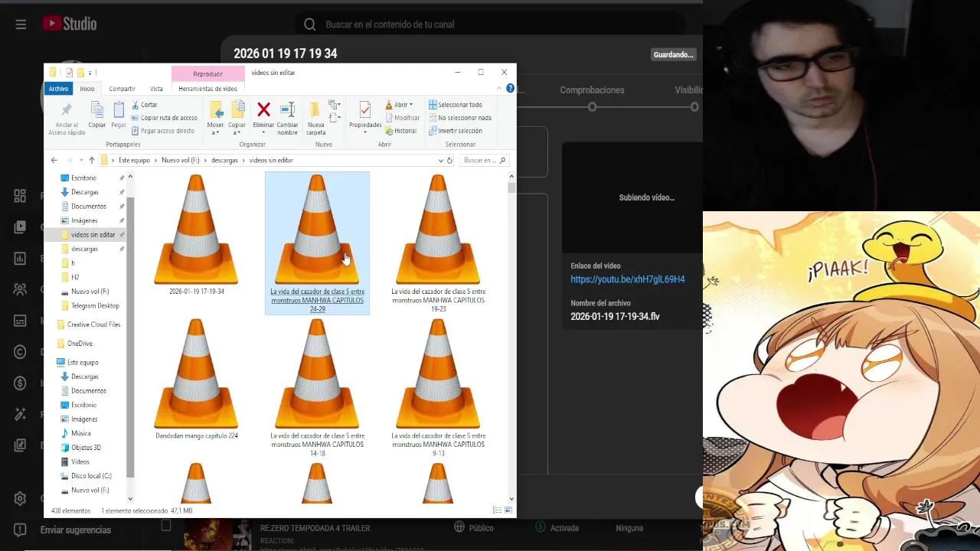Switch to large icons view in status bar
980x551 pixels.
[x=508, y=510]
